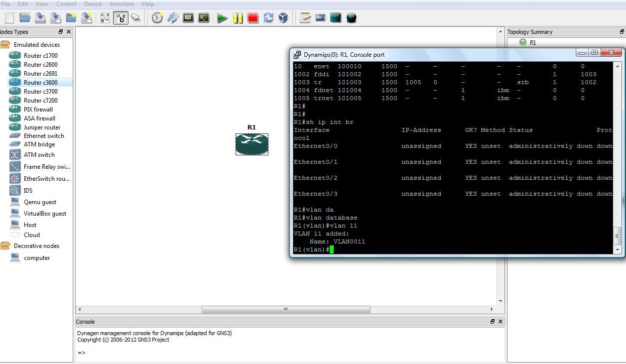The width and height of the screenshot is (626, 364).
Task: Click the Open project folder icon
Action: pyautogui.click(x=25, y=18)
